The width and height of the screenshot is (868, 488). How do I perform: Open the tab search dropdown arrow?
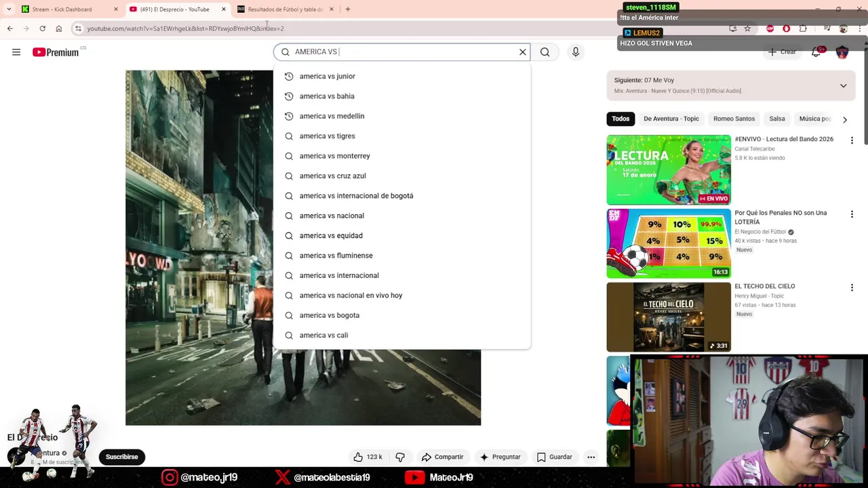click(x=8, y=9)
